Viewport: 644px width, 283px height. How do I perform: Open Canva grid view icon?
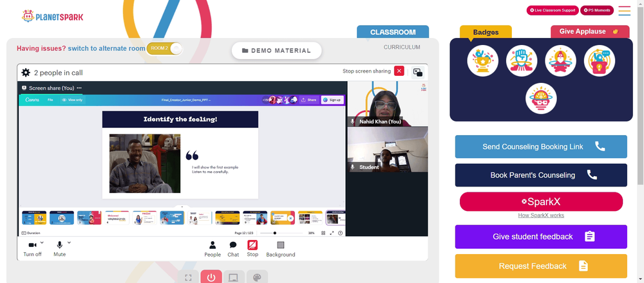(x=323, y=233)
